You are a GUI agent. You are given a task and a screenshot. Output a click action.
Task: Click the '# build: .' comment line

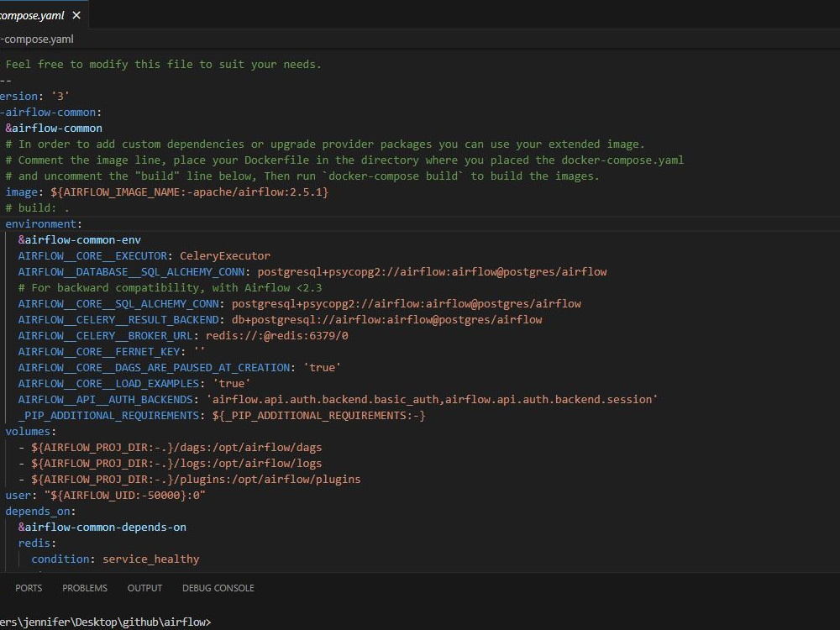click(38, 207)
